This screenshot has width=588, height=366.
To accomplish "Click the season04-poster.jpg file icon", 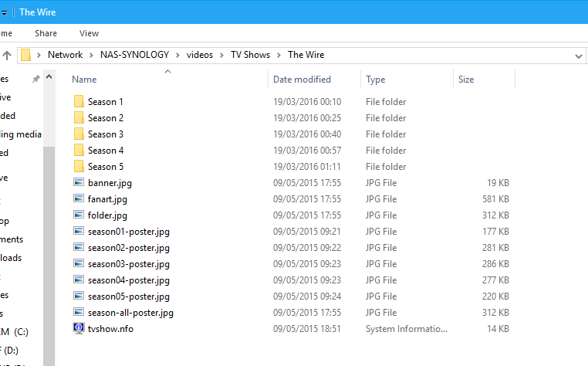I will click(x=79, y=280).
